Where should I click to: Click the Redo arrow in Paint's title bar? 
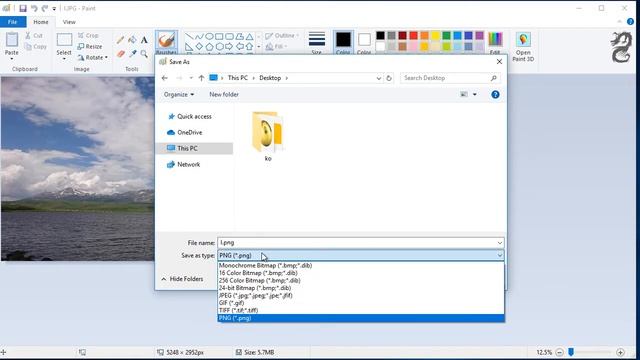(x=45, y=8)
